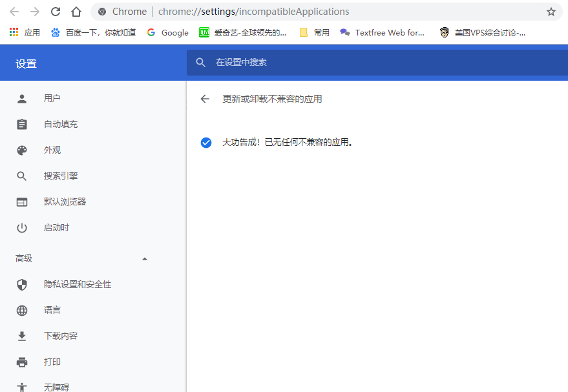568x392 pixels.
Task: Open the 常用 bookmarks folder
Action: tap(315, 32)
